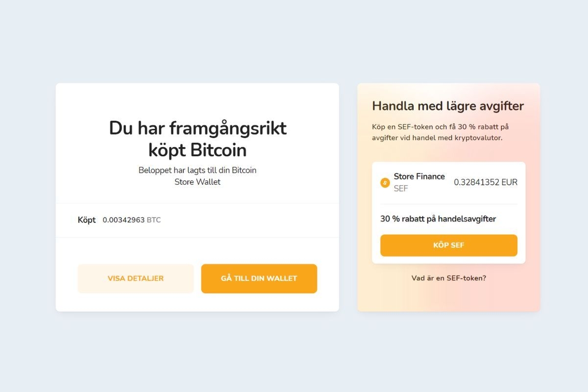Click the SEF coin dollar icon
The image size is (588, 392).
pyautogui.click(x=386, y=182)
